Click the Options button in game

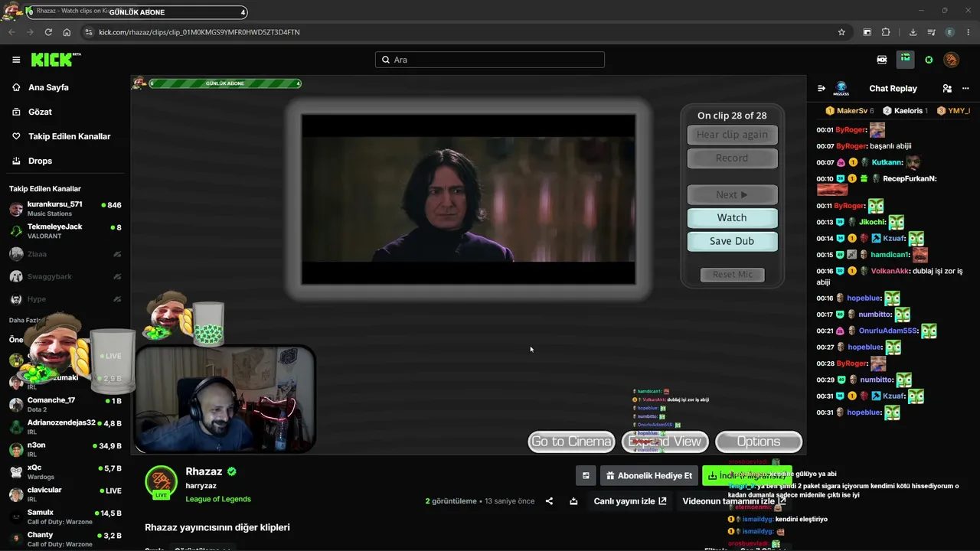[758, 442]
